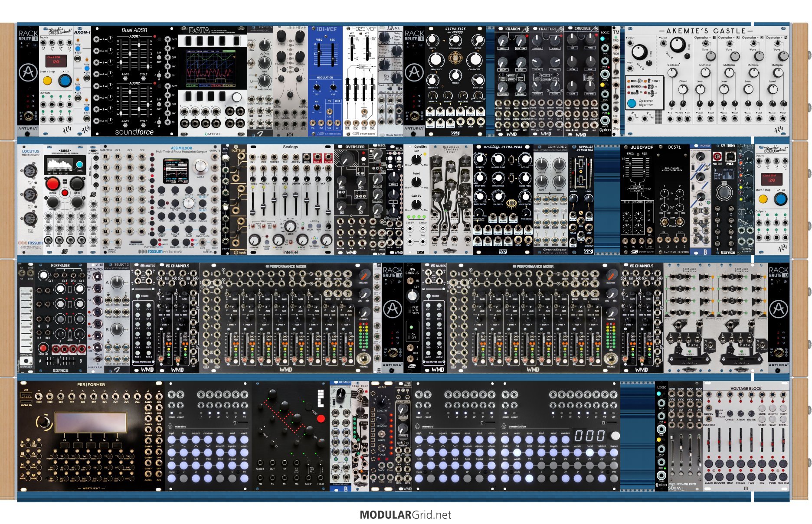Click the LOAD button on the Assimil8or

click(x=161, y=190)
